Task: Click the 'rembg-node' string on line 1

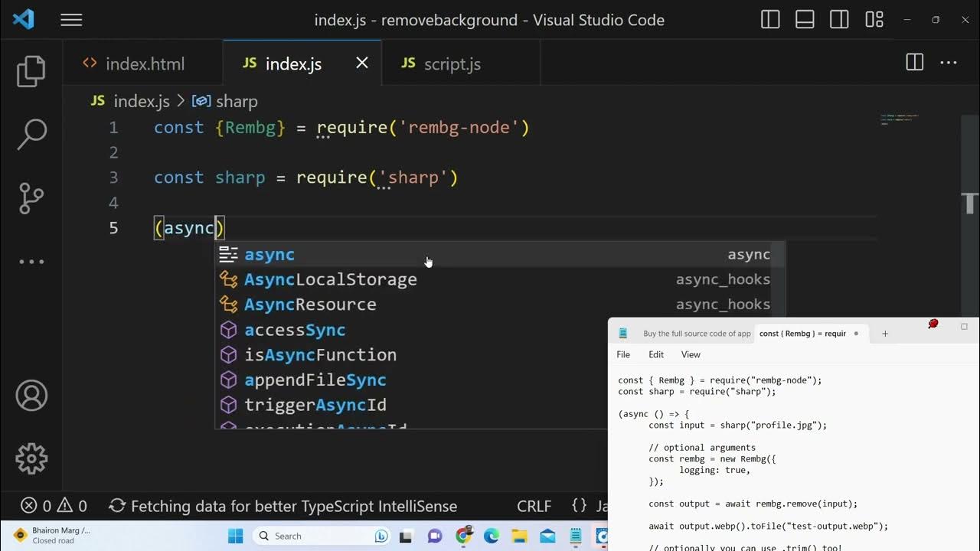Action: click(459, 128)
